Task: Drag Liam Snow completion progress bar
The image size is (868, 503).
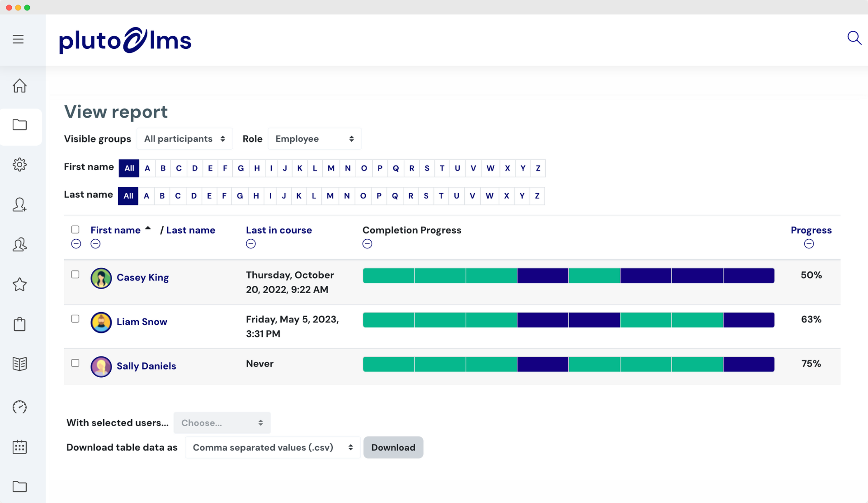Action: [568, 319]
